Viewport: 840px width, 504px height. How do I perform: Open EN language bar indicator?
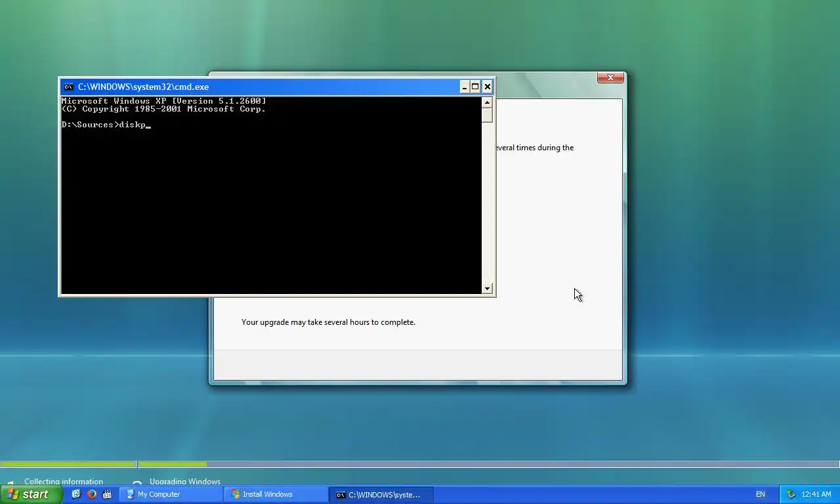click(760, 494)
